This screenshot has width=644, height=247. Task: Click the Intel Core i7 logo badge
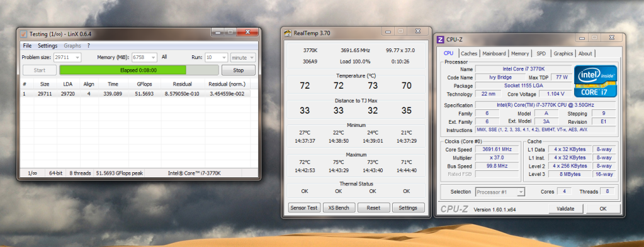point(595,80)
